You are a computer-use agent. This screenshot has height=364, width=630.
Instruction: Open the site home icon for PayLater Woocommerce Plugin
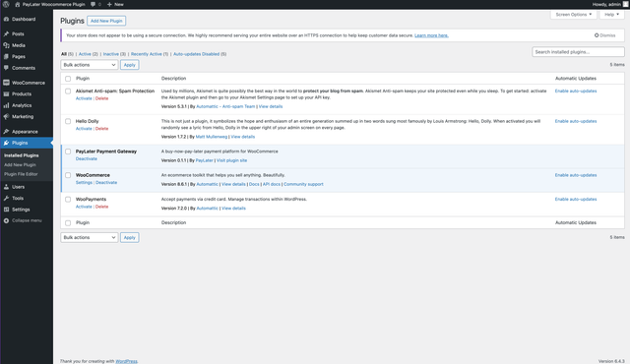click(18, 4)
